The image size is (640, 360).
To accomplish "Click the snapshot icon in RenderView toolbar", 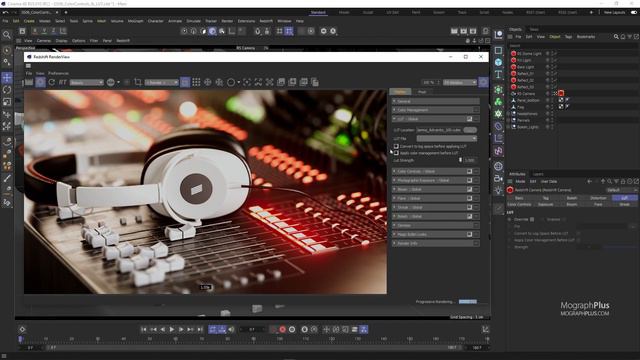I will coord(281,82).
